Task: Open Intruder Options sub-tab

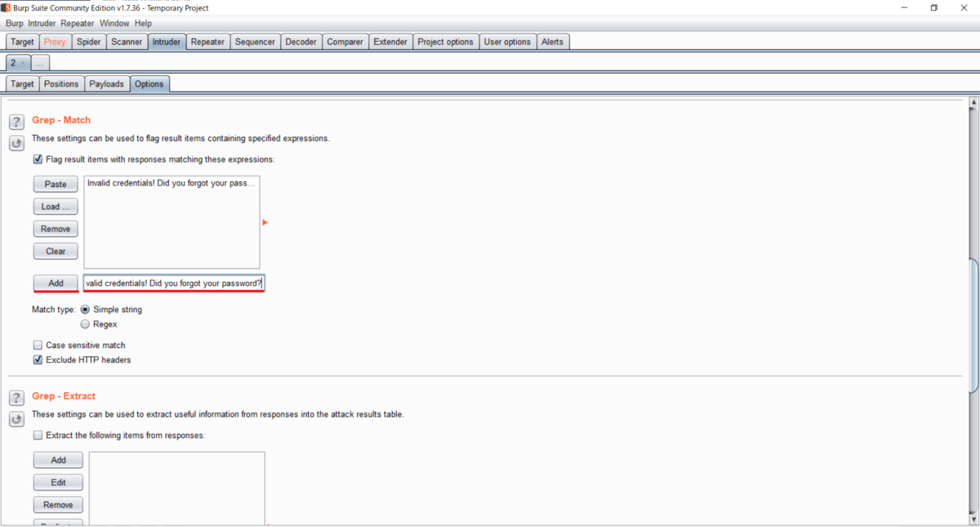Action: [149, 84]
